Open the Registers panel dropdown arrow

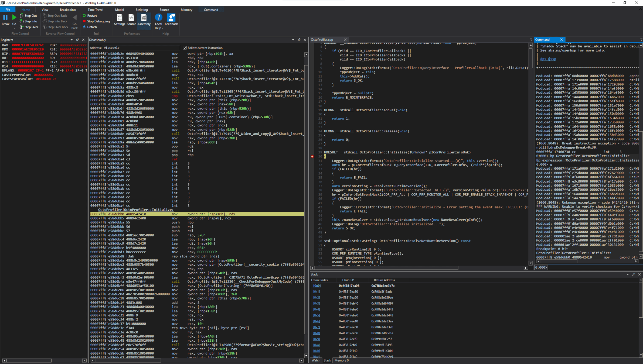tap(72, 40)
